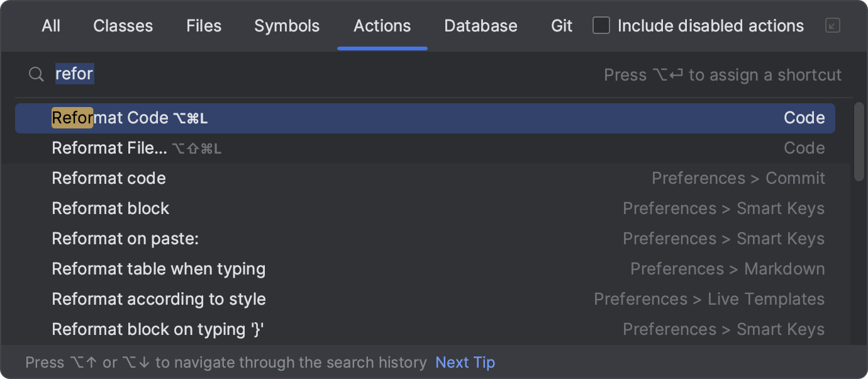Image resolution: width=868 pixels, height=379 pixels.
Task: Switch to the Symbols tab
Action: coord(287,26)
